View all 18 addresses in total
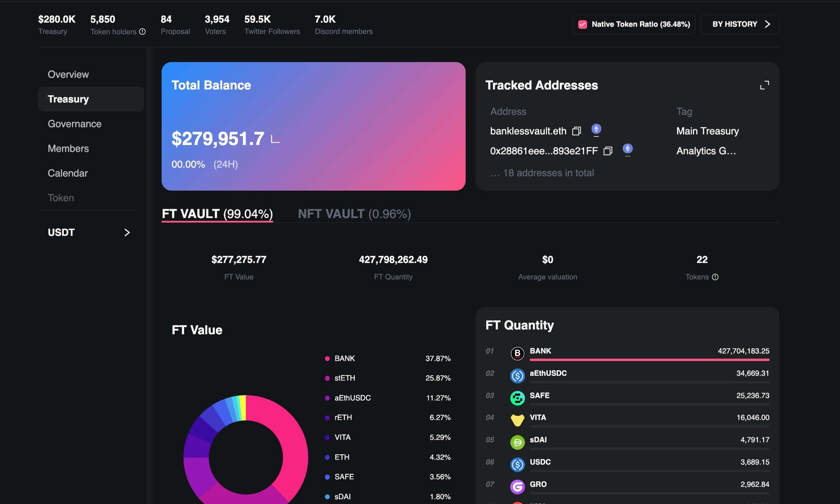840x504 pixels. click(542, 173)
